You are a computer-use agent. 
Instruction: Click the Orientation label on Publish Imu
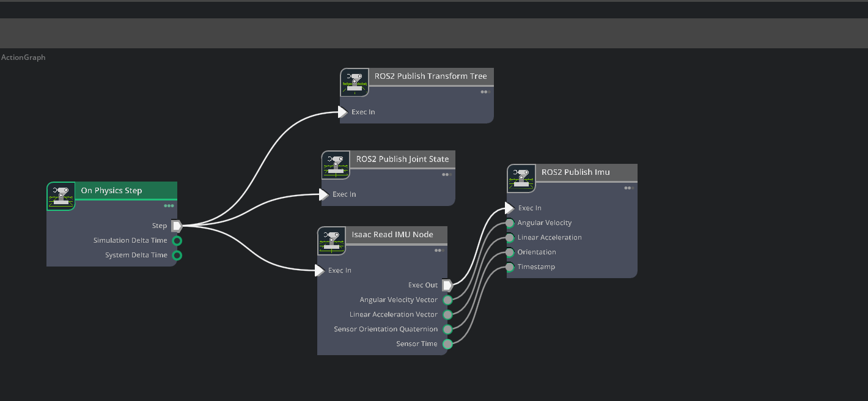point(537,252)
